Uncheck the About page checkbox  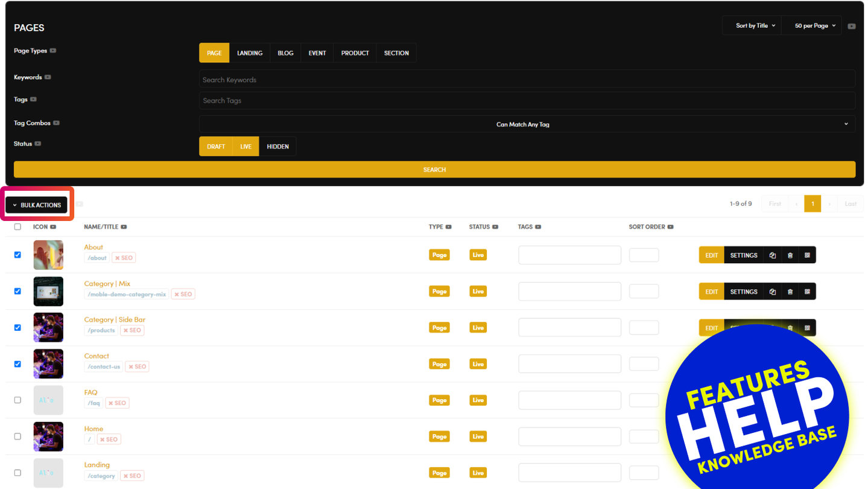(17, 255)
